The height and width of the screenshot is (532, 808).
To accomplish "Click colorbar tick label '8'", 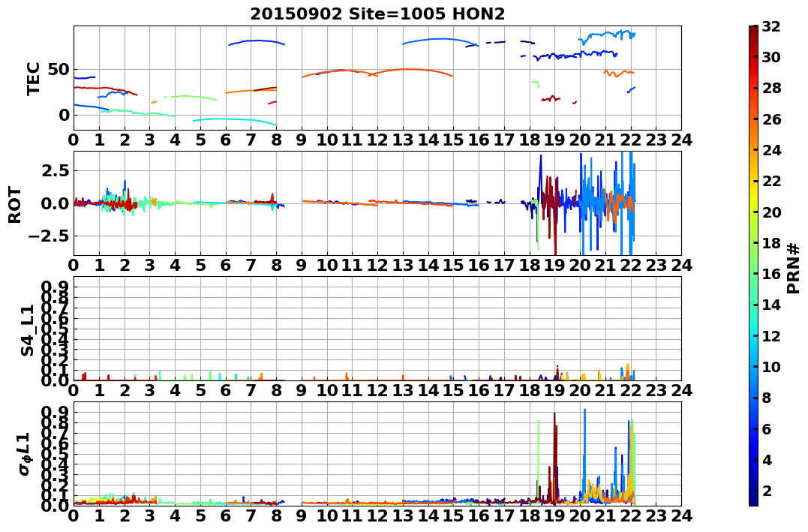I will 767,398.
